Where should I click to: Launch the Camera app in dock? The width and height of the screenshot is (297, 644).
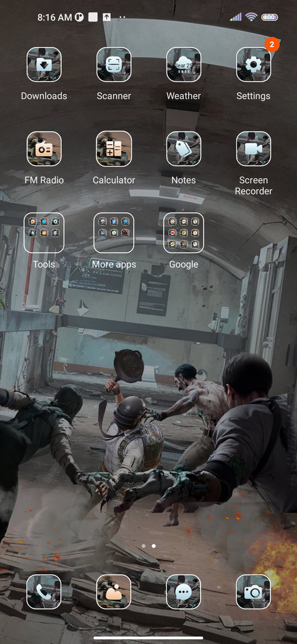(x=254, y=592)
